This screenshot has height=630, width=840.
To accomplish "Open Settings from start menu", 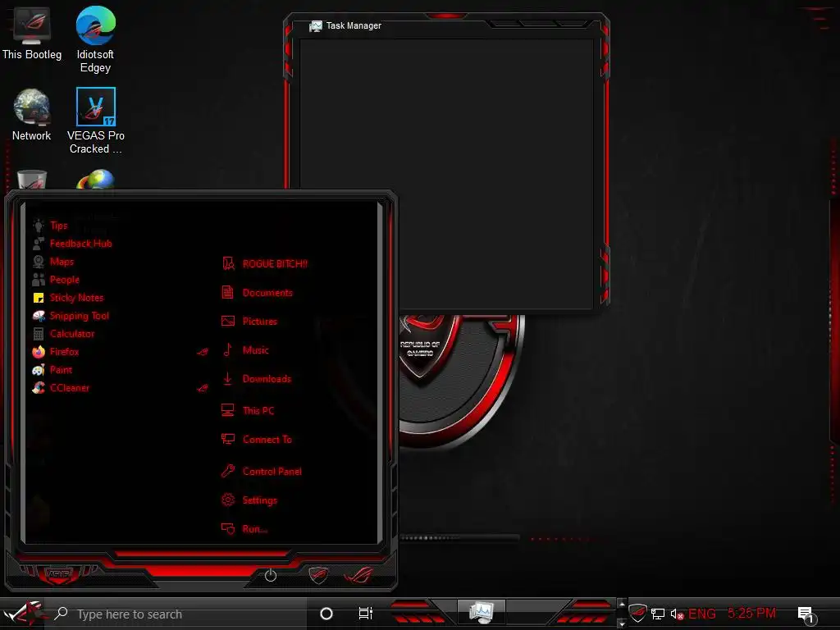I will [x=249, y=500].
